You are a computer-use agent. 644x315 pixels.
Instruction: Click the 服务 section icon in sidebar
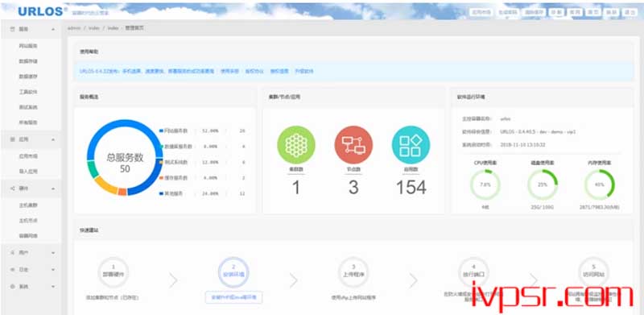tap(12, 30)
